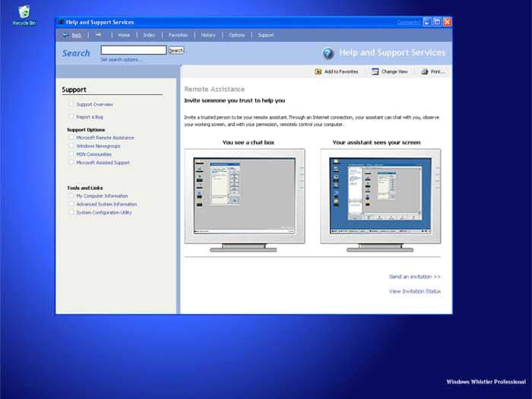The width and height of the screenshot is (532, 399).
Task: Open the Recycle Bin desktop icon
Action: click(x=24, y=15)
